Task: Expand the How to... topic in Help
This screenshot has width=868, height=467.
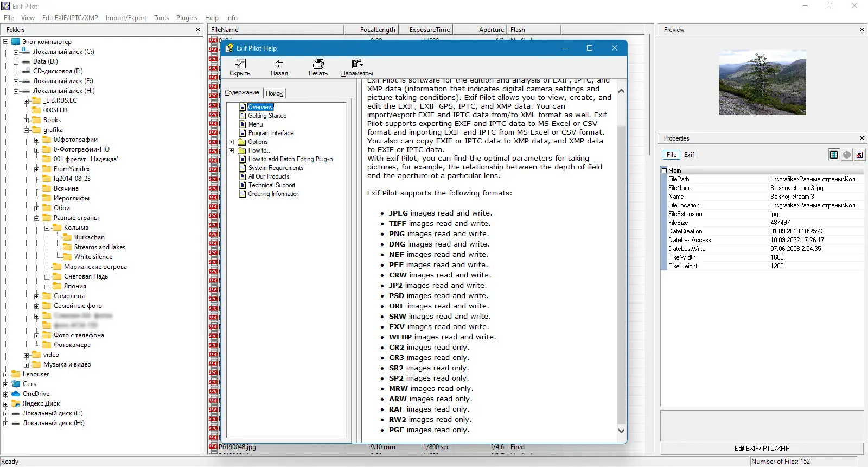Action: pyautogui.click(x=231, y=151)
